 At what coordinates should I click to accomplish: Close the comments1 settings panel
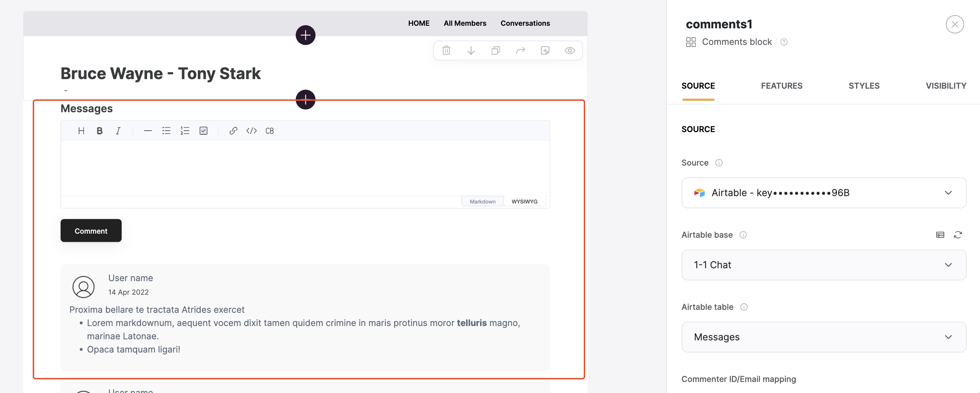pos(955,24)
